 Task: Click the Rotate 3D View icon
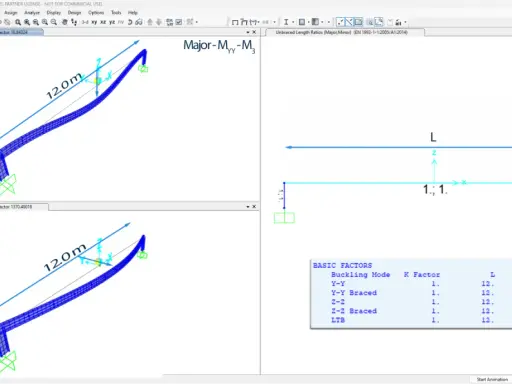tap(130, 22)
